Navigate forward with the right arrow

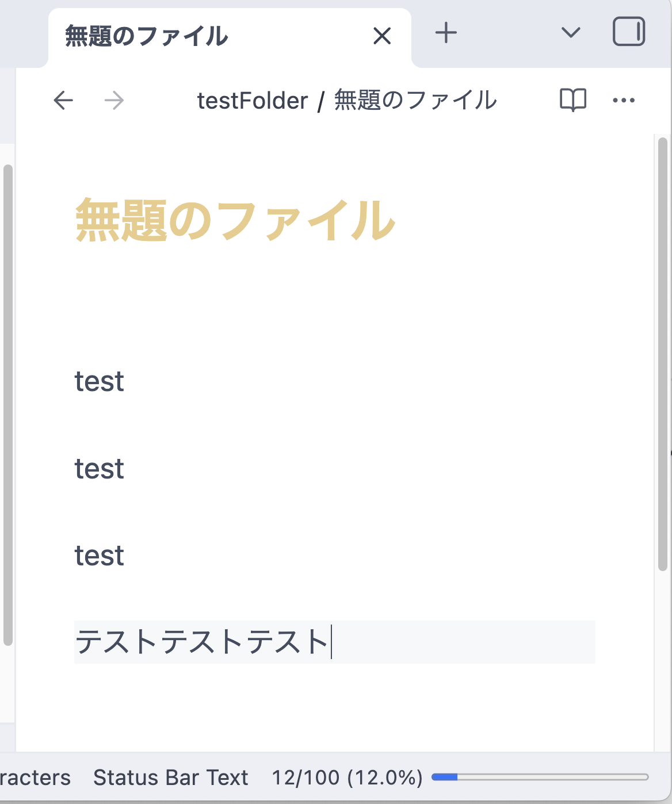coord(114,100)
